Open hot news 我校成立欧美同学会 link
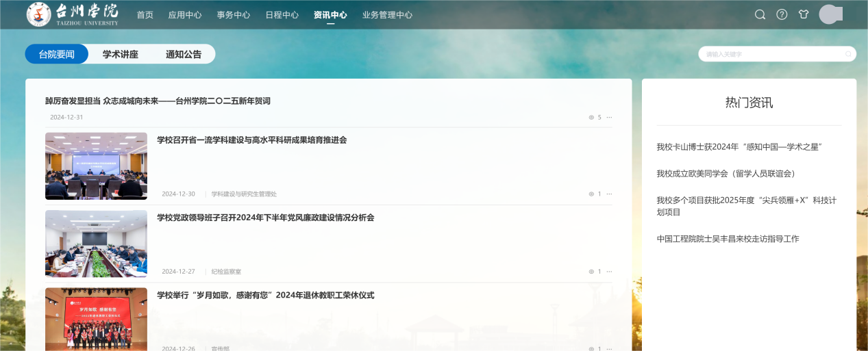Viewport: 868px width, 351px height. [726, 173]
